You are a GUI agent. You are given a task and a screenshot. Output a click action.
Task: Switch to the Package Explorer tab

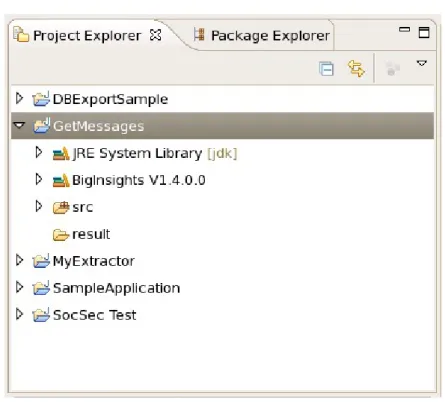pyautogui.click(x=262, y=35)
